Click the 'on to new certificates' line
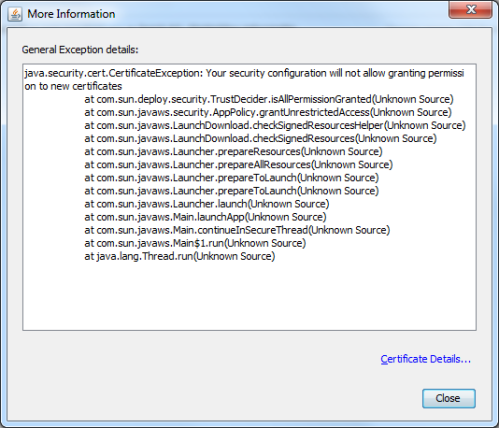The height and width of the screenshot is (428, 499). tap(73, 86)
